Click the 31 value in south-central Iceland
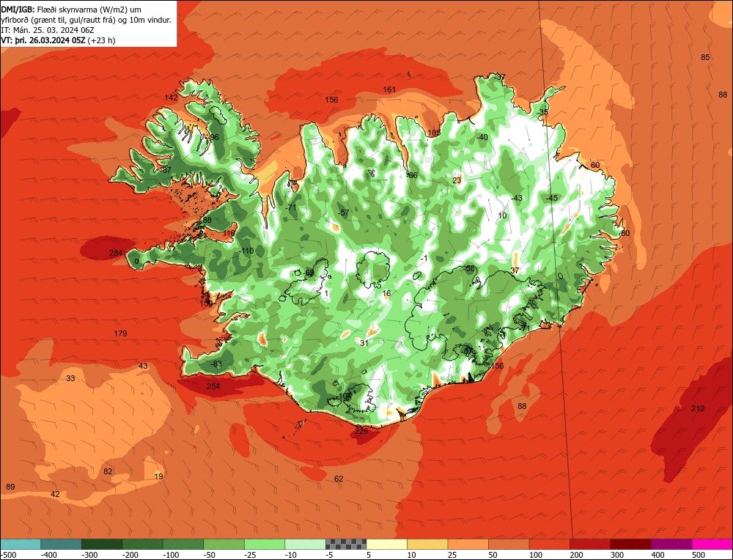The width and height of the screenshot is (733, 560). point(364,343)
